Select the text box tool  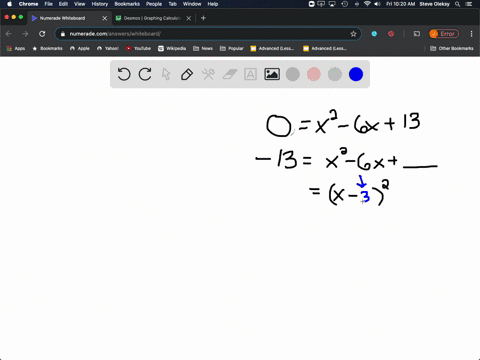click(x=250, y=74)
